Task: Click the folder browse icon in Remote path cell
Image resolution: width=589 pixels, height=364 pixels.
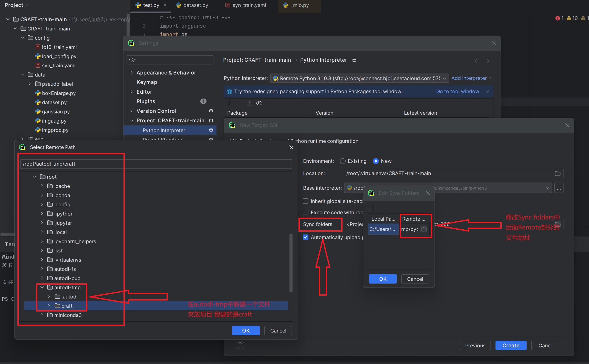Action: 424,229
